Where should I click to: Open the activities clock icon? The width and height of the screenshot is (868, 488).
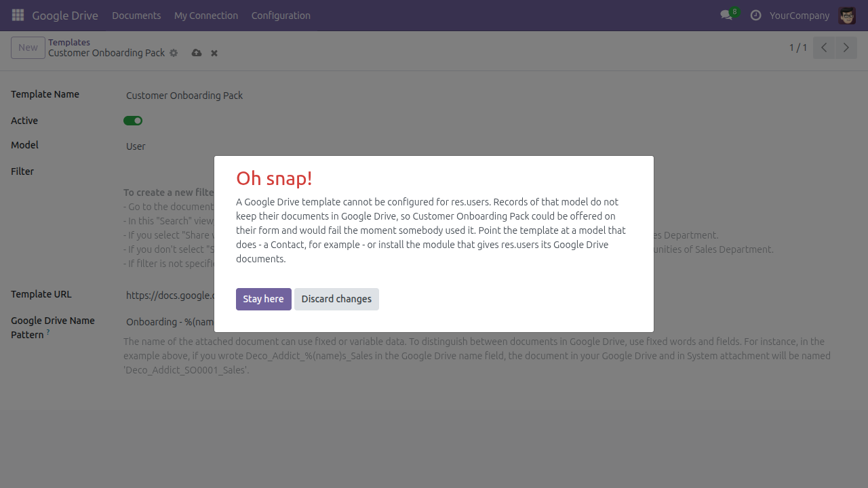[x=755, y=15]
